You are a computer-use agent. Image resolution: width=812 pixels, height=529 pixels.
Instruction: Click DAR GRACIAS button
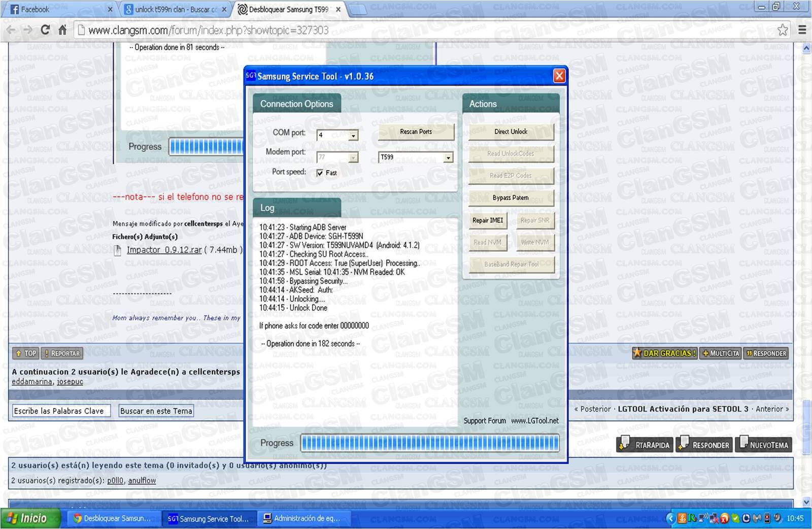tap(665, 353)
